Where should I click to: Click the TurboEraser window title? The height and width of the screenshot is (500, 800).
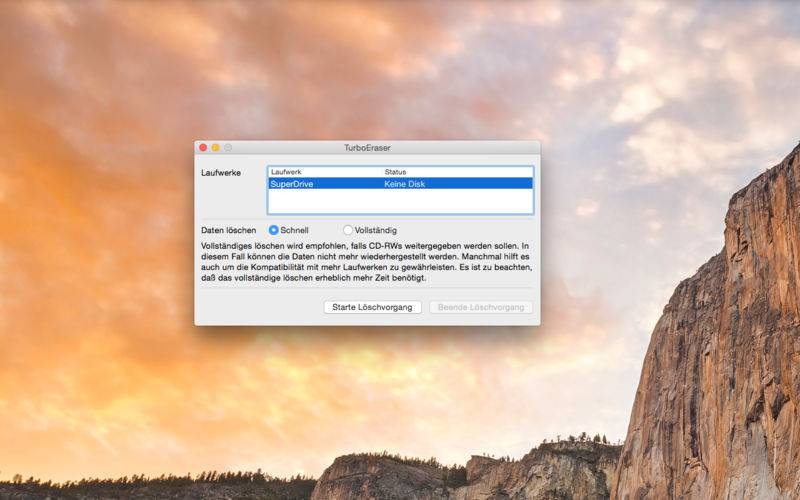point(367,147)
